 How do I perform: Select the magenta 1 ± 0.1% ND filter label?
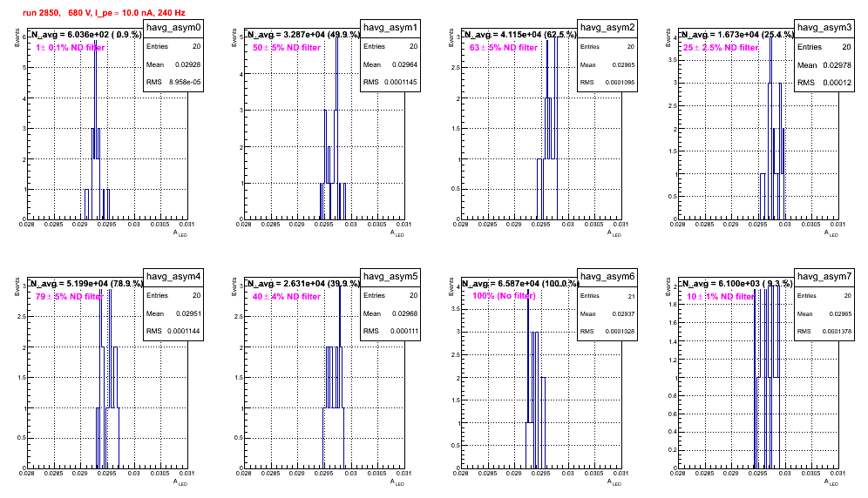tap(71, 48)
